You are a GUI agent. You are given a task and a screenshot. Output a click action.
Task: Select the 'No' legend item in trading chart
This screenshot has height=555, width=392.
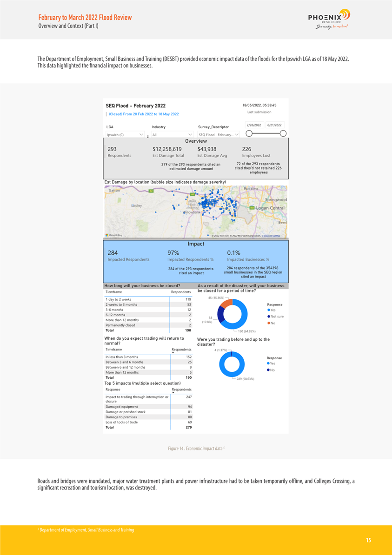pyautogui.click(x=271, y=370)
